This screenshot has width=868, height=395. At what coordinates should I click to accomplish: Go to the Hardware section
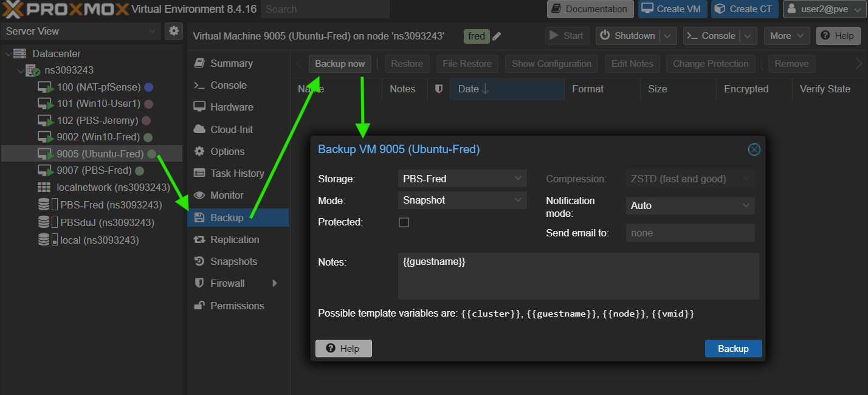pos(231,107)
